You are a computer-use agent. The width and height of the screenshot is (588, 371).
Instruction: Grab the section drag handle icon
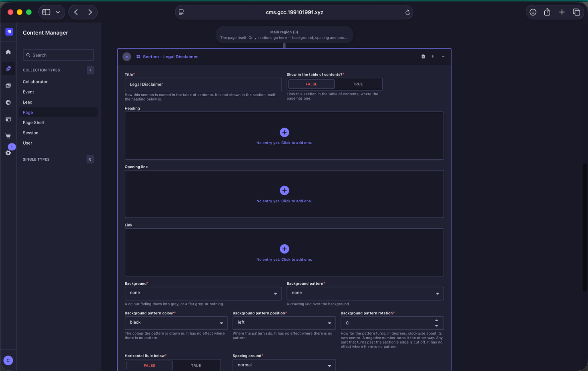tap(433, 57)
